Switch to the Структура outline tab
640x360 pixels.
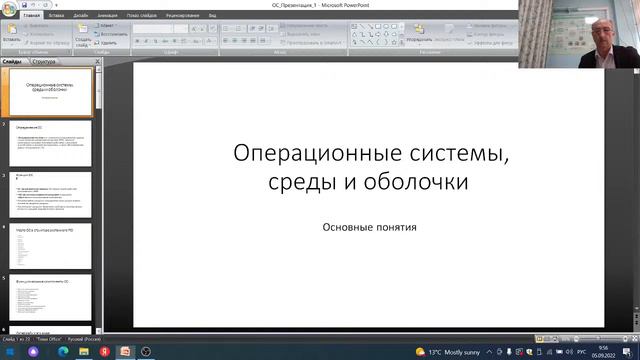tap(44, 62)
